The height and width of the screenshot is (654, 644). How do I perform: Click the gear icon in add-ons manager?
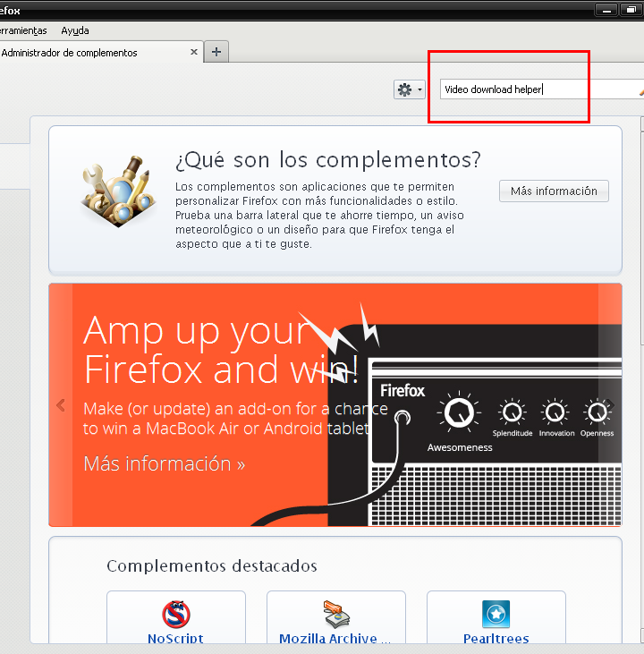pyautogui.click(x=404, y=89)
